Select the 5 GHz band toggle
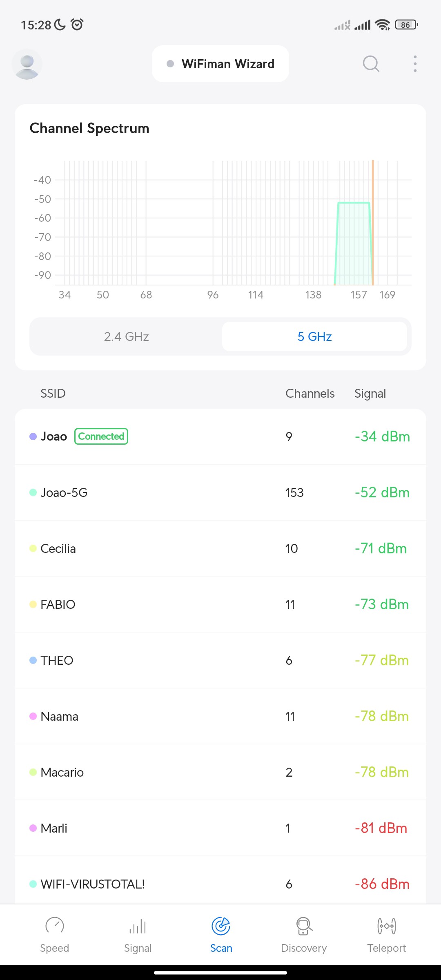 point(314,336)
